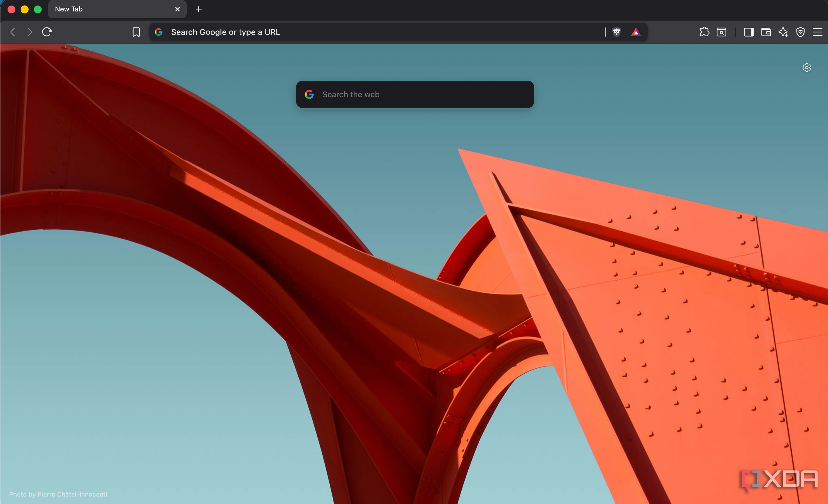Click the Google logo in address bar
Image resolution: width=828 pixels, height=504 pixels.
click(x=159, y=32)
